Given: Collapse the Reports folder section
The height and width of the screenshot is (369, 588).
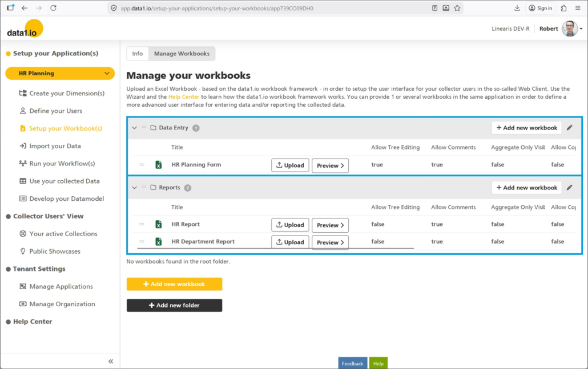Looking at the screenshot, I should pos(135,188).
